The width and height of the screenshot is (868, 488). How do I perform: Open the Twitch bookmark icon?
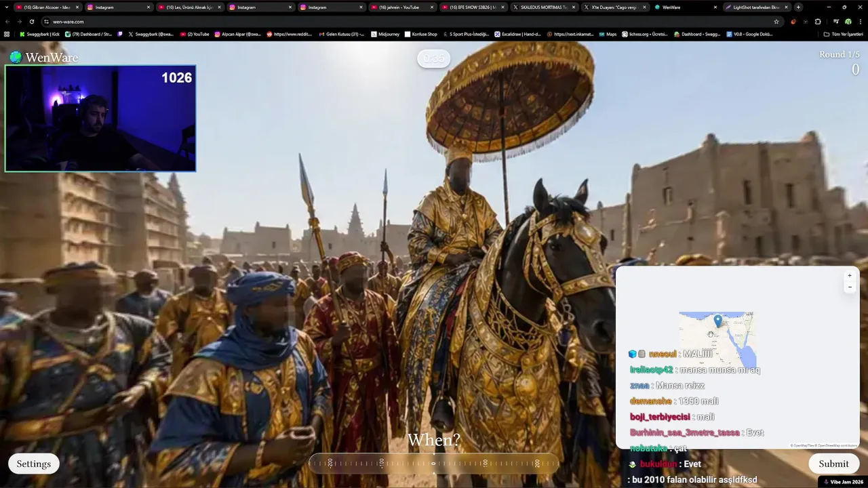(x=120, y=34)
